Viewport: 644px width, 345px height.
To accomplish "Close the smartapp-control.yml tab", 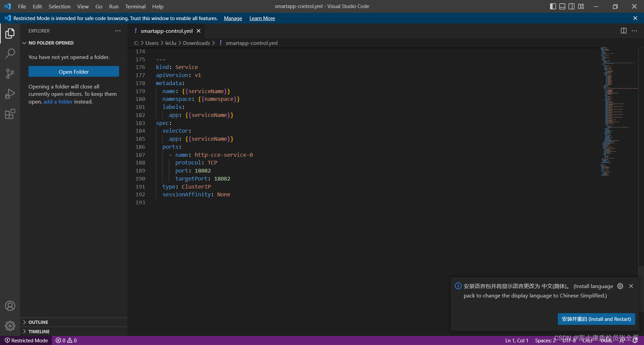I will click(x=199, y=31).
